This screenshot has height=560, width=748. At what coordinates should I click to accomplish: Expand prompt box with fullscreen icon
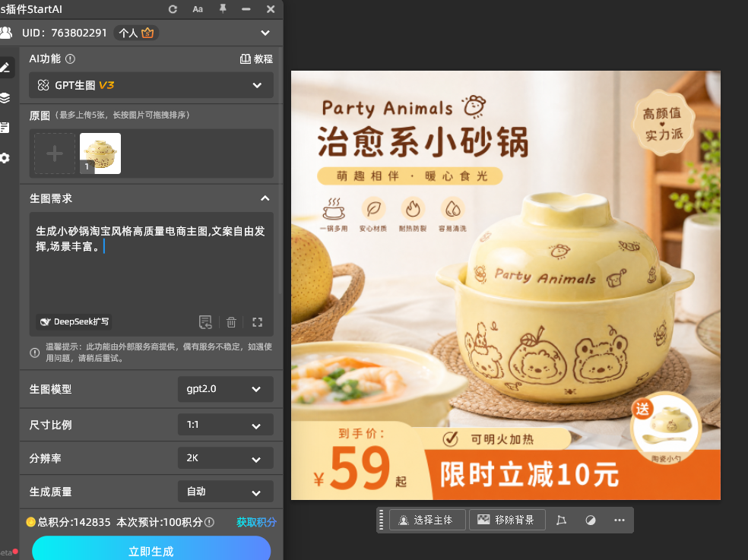[258, 322]
